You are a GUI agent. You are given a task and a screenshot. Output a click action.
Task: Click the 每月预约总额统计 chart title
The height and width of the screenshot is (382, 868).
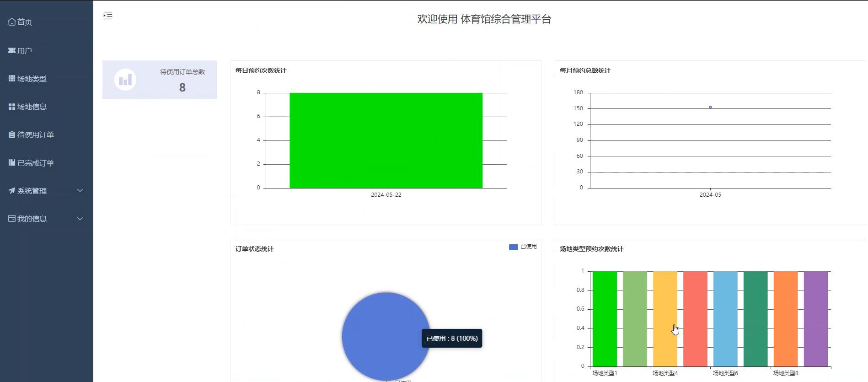pos(585,70)
